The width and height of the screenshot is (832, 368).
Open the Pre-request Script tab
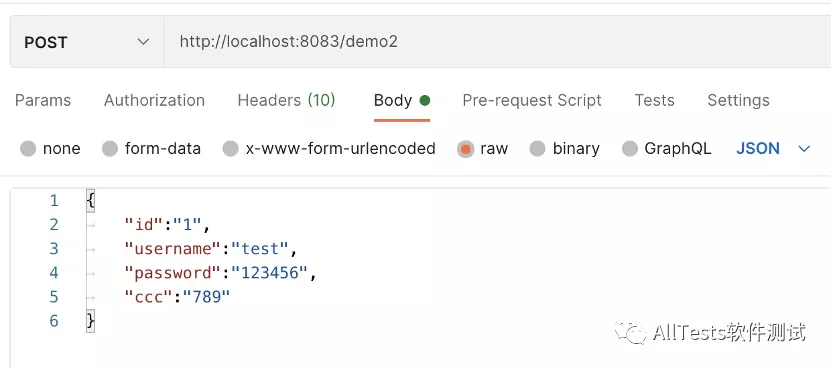(532, 100)
